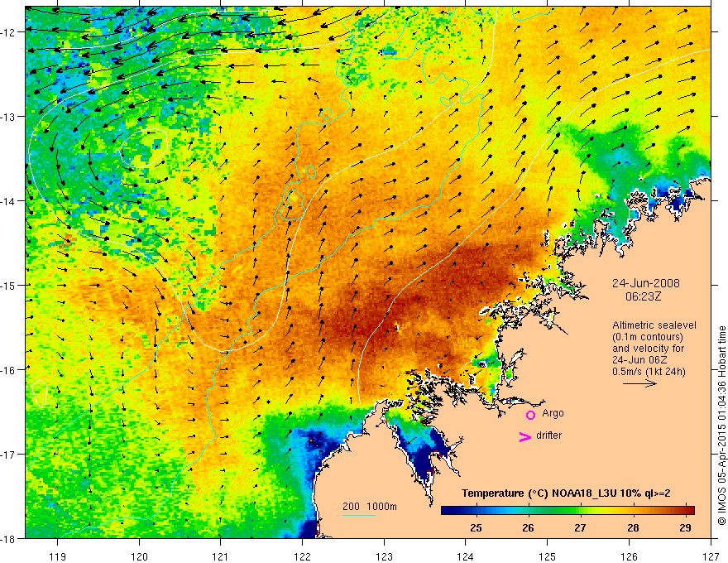Click longitude axis label 123
The image size is (728, 563).
[x=384, y=556]
